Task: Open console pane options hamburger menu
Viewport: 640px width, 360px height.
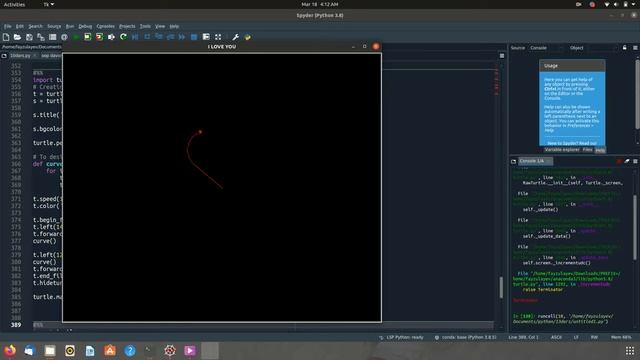Action: 635,161
